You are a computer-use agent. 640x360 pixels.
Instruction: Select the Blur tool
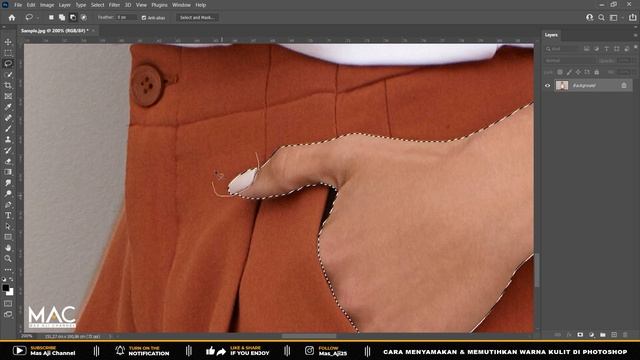click(8, 183)
